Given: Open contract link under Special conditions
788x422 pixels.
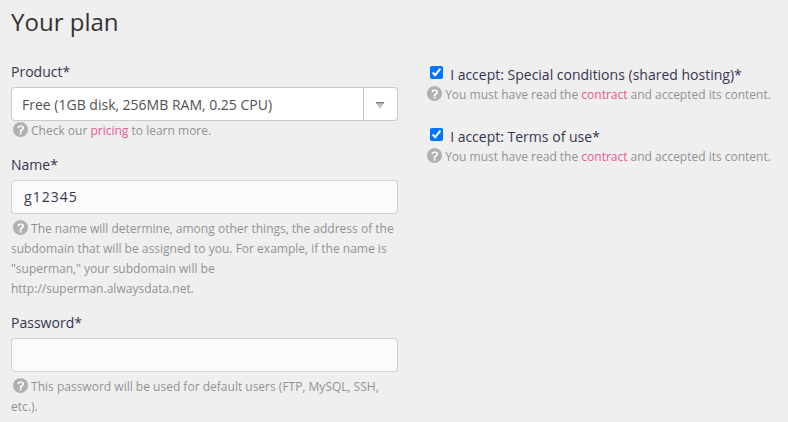Looking at the screenshot, I should click(604, 94).
